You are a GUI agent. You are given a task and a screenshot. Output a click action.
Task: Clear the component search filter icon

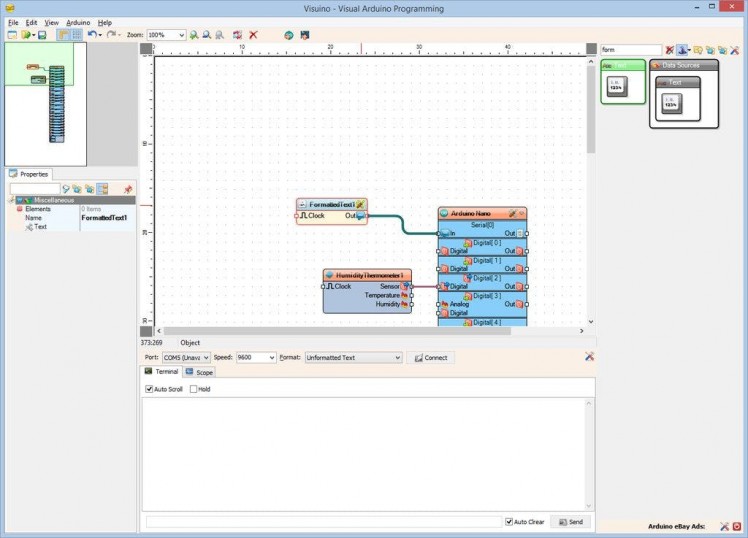(x=670, y=49)
